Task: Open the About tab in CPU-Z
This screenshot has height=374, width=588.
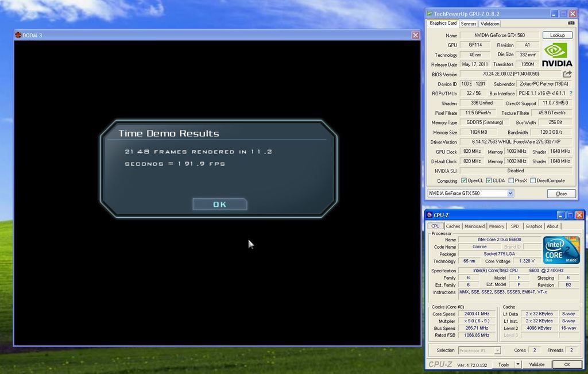Action: point(552,226)
